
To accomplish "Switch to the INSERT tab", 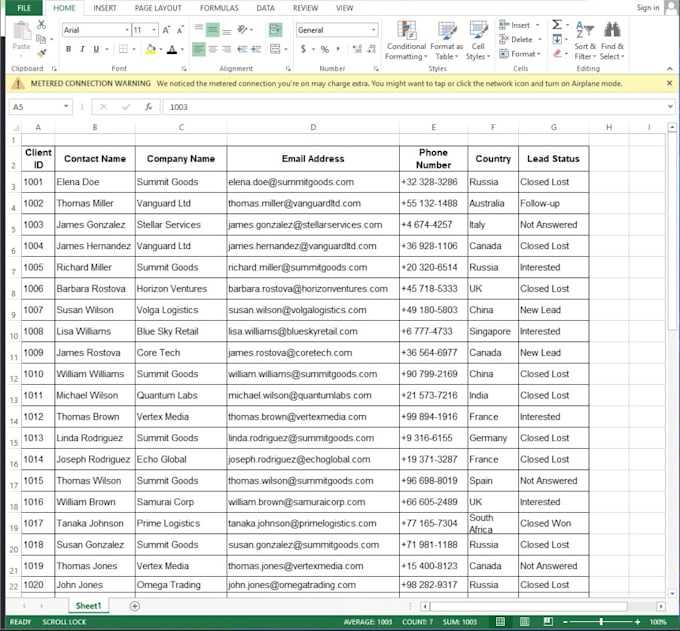I will point(105,8).
